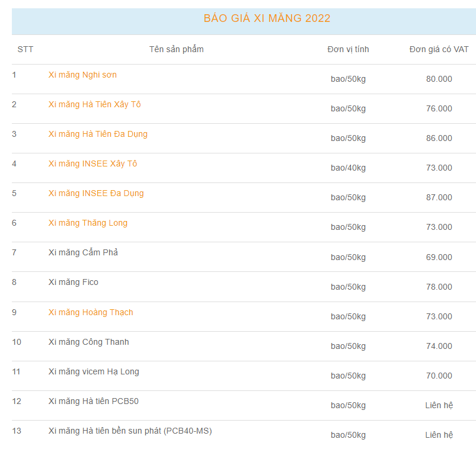Click the Đơn giá có VAT header
476x452 pixels.
439,49
